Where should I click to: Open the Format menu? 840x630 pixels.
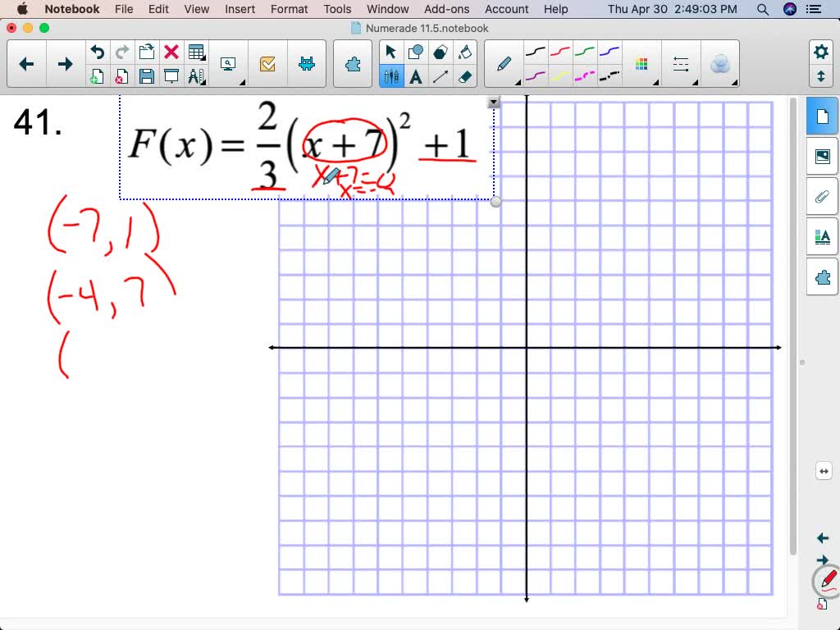pyautogui.click(x=289, y=9)
